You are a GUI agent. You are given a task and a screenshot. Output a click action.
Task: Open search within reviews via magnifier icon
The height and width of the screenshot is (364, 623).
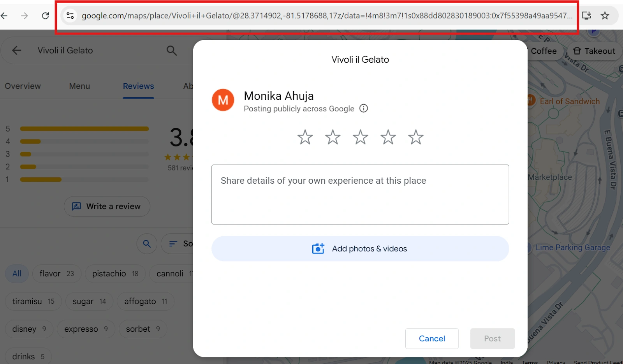[147, 243]
